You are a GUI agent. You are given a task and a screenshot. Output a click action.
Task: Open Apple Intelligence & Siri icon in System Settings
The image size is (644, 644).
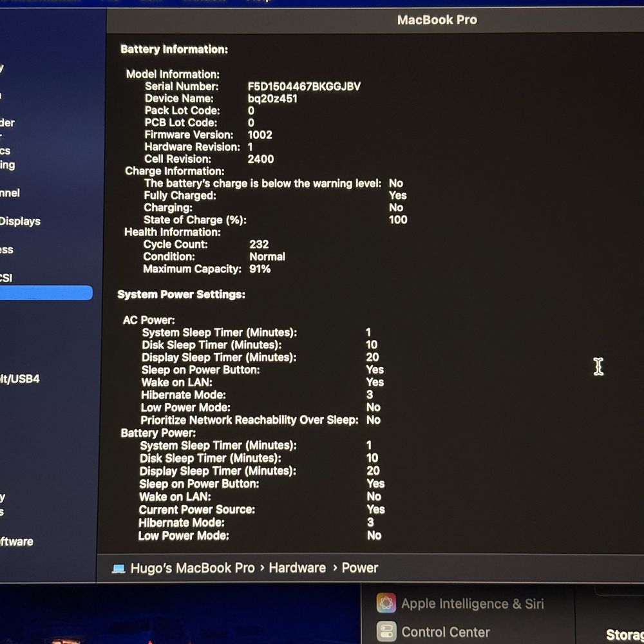coord(386,603)
